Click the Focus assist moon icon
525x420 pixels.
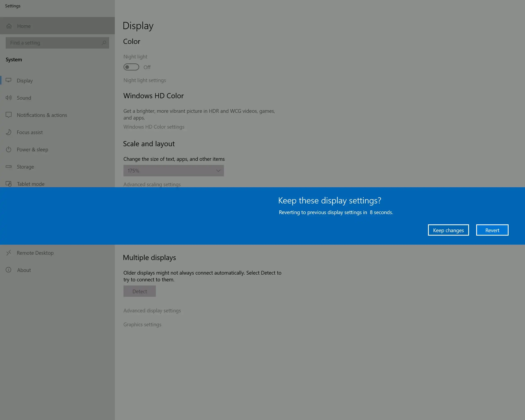pos(9,132)
